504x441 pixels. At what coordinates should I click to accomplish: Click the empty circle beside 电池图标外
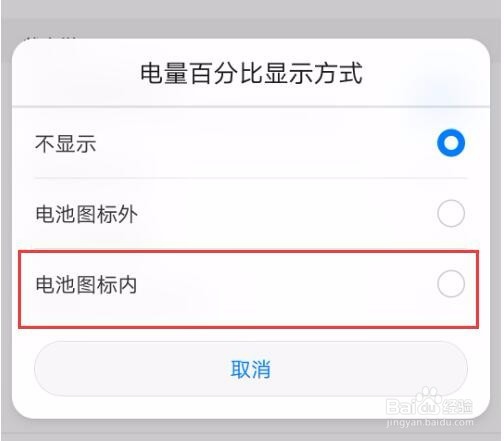(x=451, y=213)
